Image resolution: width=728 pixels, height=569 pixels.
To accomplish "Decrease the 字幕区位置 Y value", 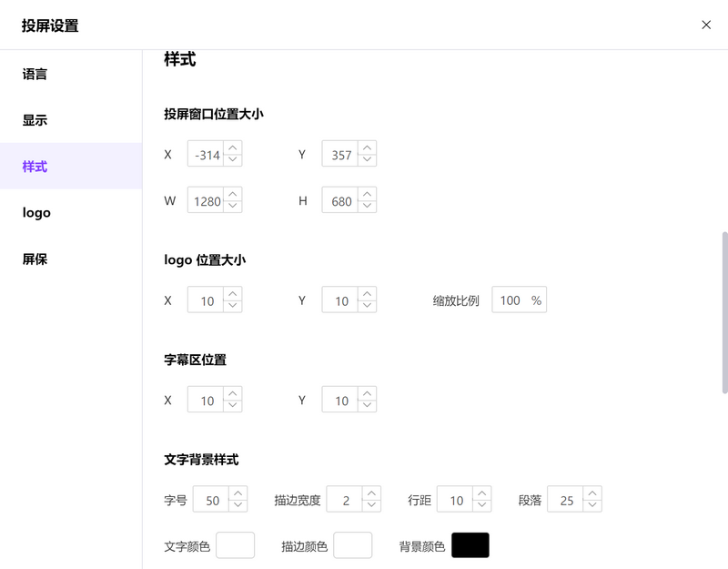I will (x=367, y=405).
